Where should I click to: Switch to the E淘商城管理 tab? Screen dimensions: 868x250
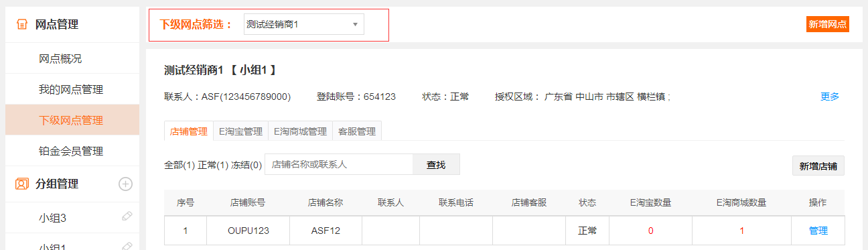[x=300, y=131]
